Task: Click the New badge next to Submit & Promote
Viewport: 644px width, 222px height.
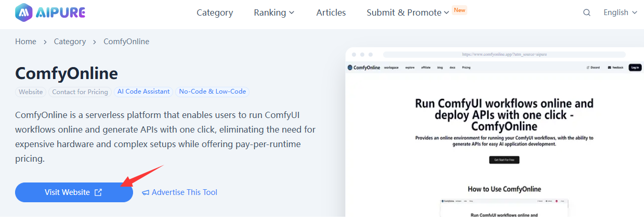Action: pos(459,9)
